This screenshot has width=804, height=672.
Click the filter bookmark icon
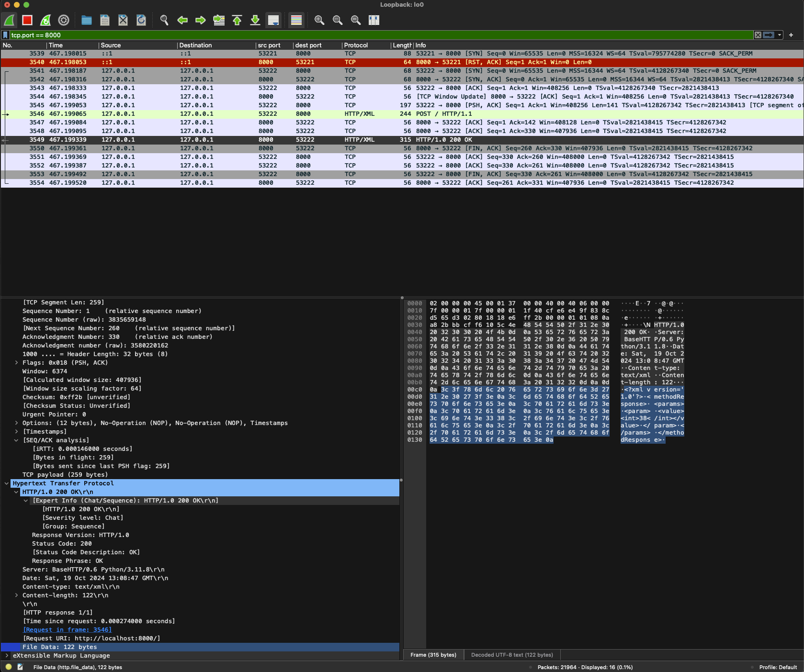tap(5, 35)
